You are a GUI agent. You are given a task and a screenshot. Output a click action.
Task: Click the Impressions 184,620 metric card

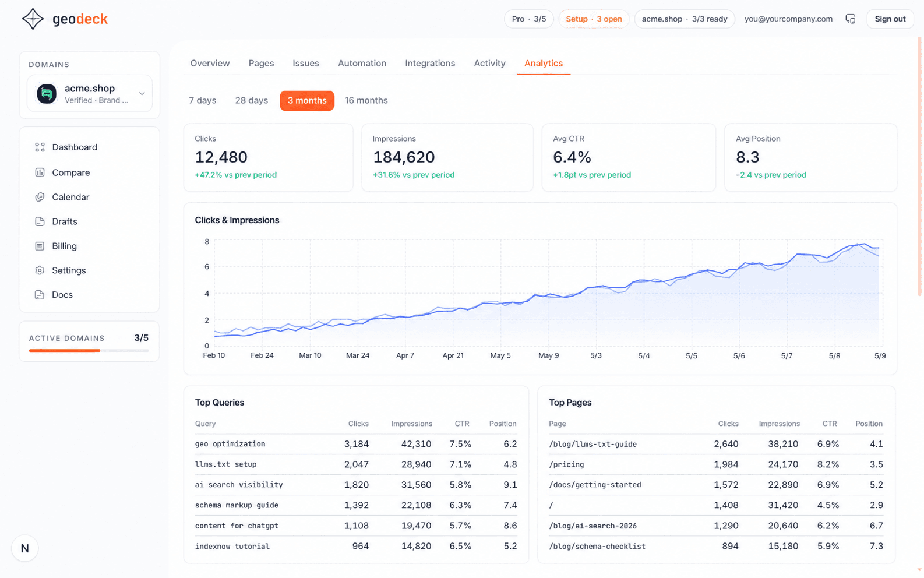tap(447, 157)
